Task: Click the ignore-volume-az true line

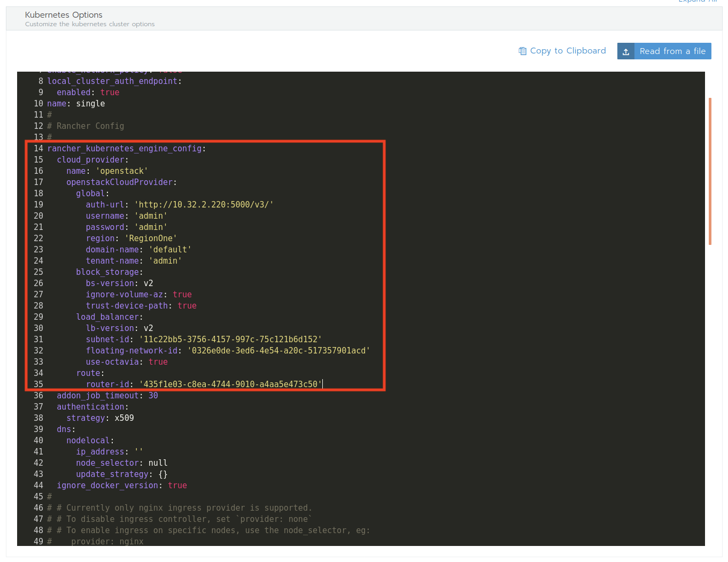Action: [x=139, y=295]
